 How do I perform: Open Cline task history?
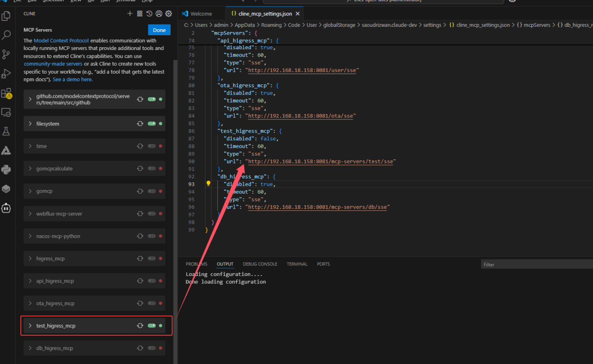coord(149,14)
